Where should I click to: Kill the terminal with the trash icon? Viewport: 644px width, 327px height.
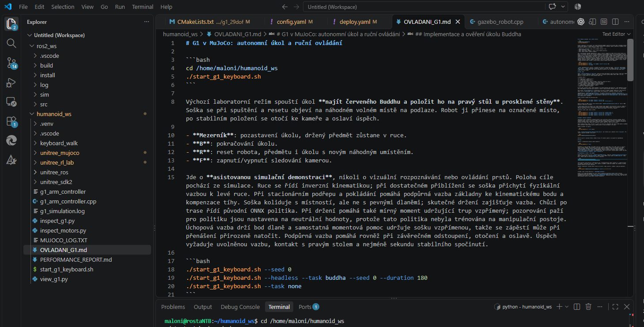[x=588, y=307]
